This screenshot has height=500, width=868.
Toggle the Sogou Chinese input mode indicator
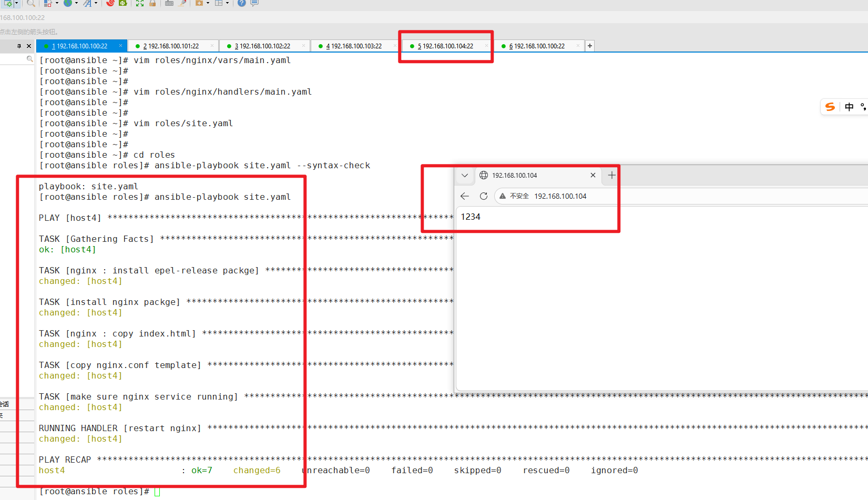[x=849, y=107]
